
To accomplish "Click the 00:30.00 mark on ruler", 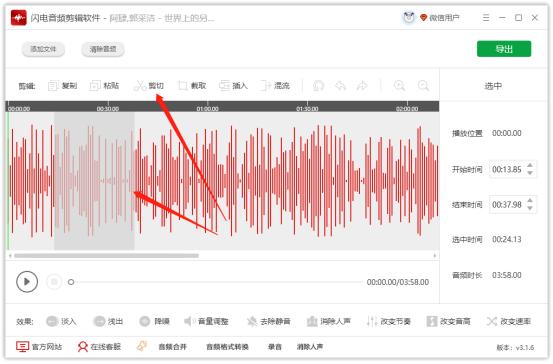I will click(x=108, y=109).
